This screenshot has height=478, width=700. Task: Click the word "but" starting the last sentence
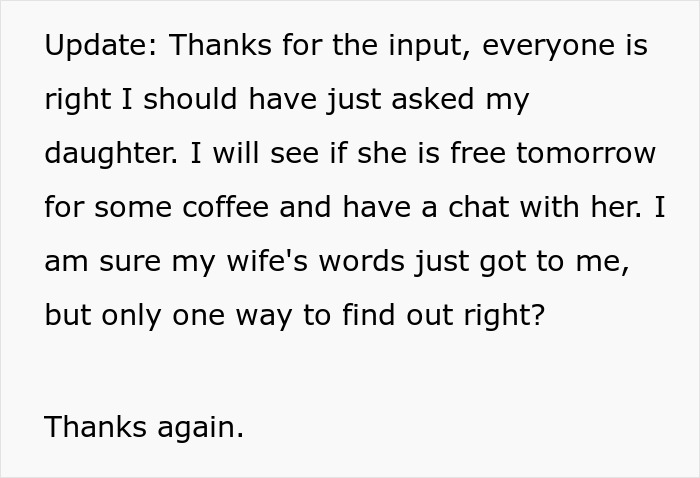66,315
